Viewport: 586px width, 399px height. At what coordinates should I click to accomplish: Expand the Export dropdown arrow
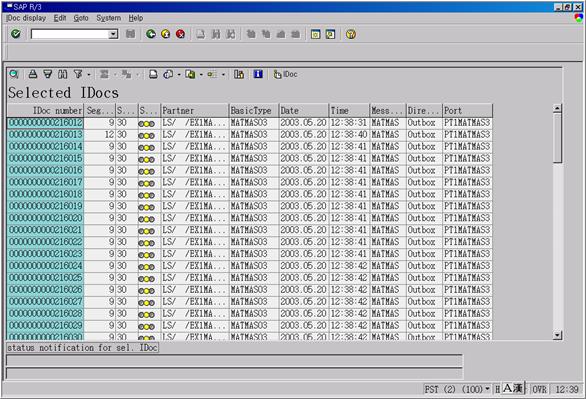[201, 75]
